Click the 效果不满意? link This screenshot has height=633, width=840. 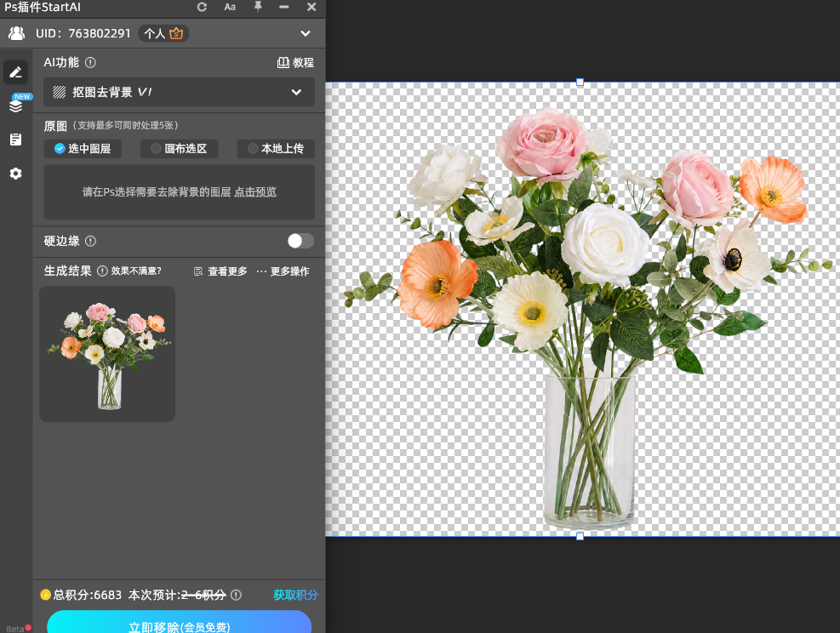(136, 271)
